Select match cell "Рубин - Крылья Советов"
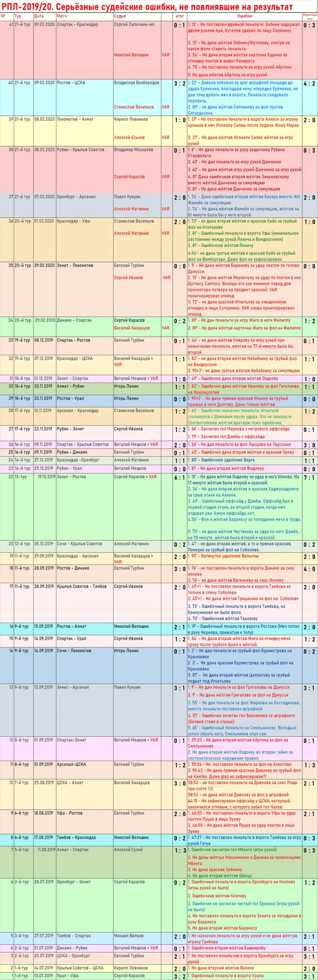This screenshot has width=318, height=980. click(80, 150)
